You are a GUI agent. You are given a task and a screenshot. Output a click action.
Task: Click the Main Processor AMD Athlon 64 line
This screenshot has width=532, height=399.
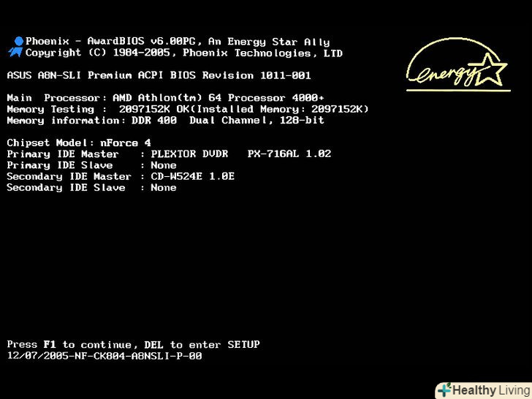pos(166,98)
